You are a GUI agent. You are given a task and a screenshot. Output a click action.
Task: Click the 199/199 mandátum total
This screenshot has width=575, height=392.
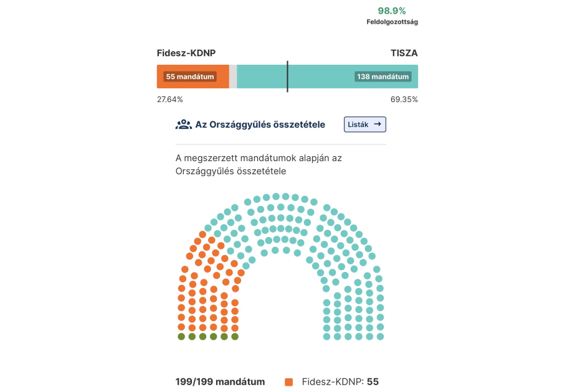coord(220,382)
